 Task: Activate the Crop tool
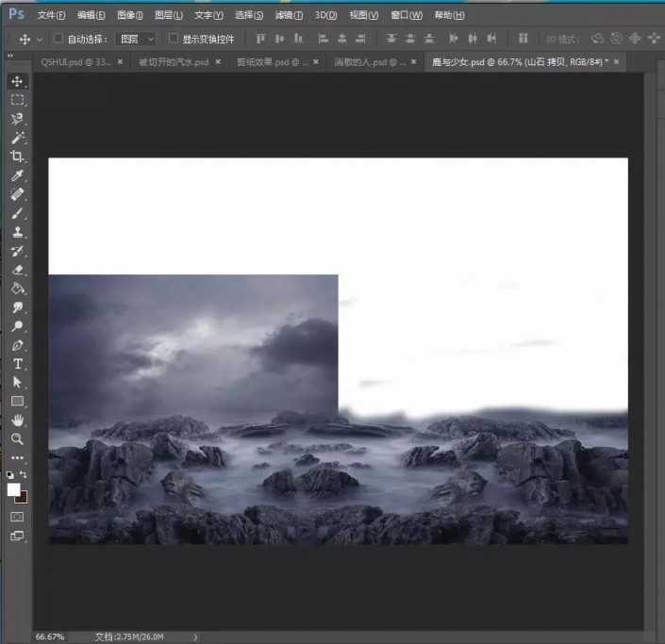coord(18,157)
